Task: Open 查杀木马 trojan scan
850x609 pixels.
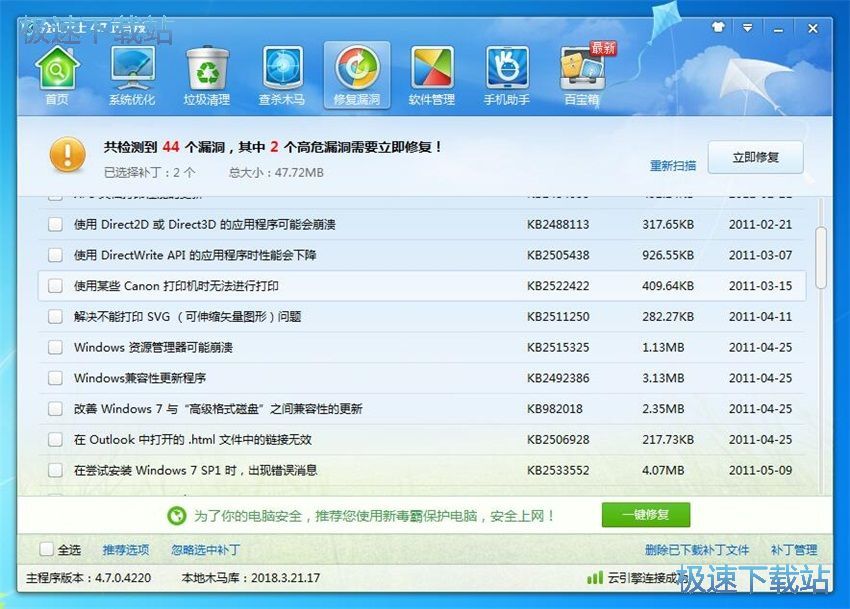Action: coord(282,76)
